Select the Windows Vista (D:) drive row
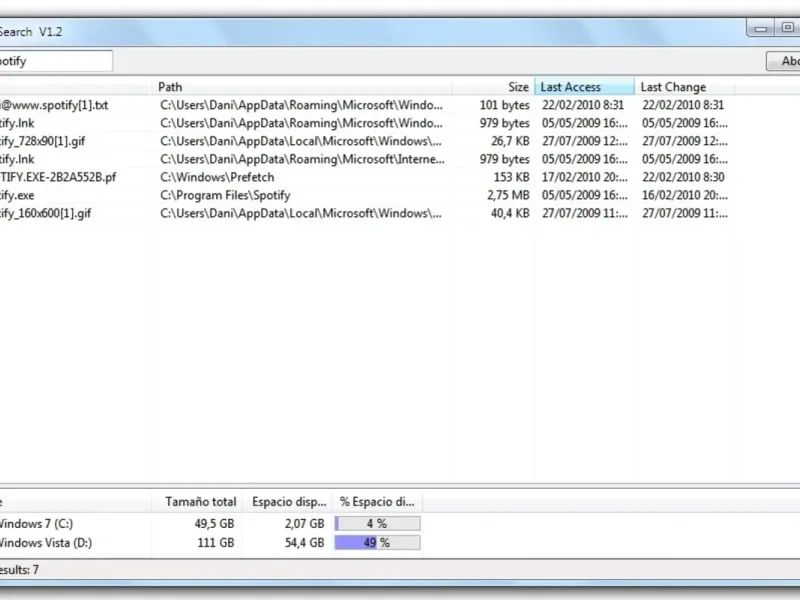 coord(211,543)
